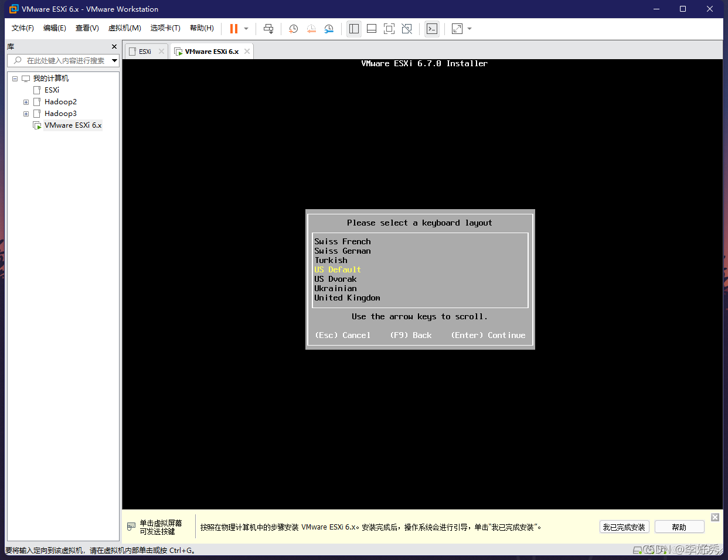Screen dimensions: 728x560
Task: Select Hadoop3 virtual machine
Action: pos(60,114)
